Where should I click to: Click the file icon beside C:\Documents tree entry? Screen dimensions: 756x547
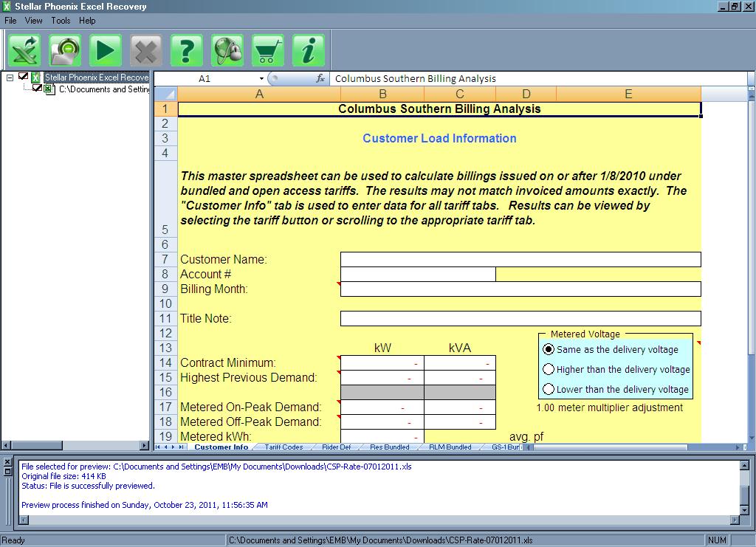pyautogui.click(x=49, y=89)
